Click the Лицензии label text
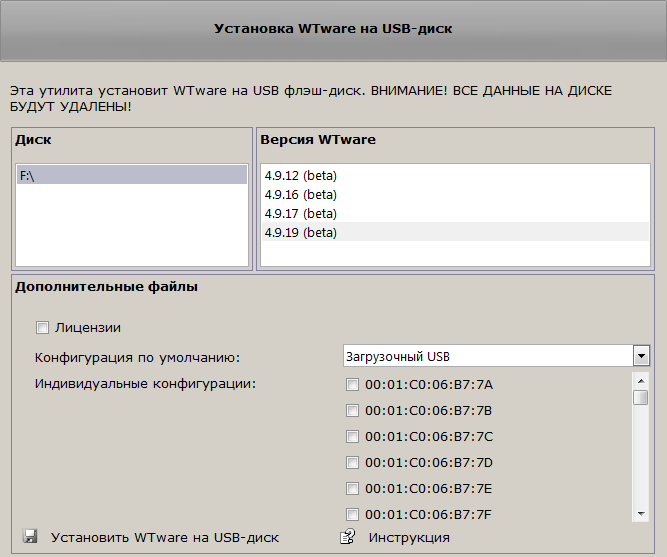 pos(88,328)
